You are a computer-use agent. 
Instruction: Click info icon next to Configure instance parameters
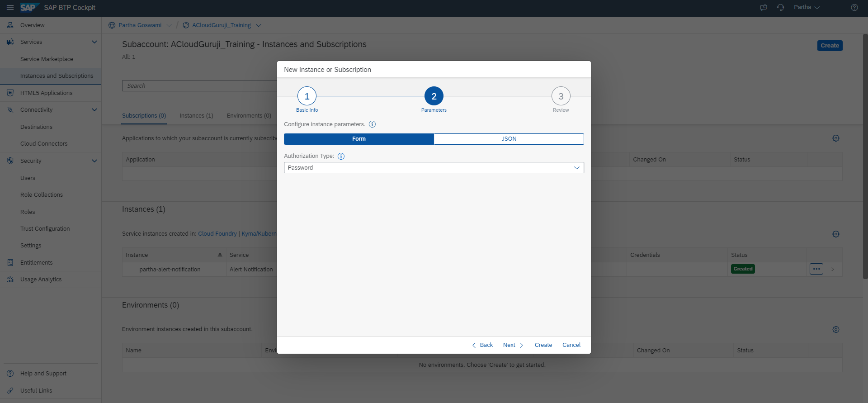point(372,124)
